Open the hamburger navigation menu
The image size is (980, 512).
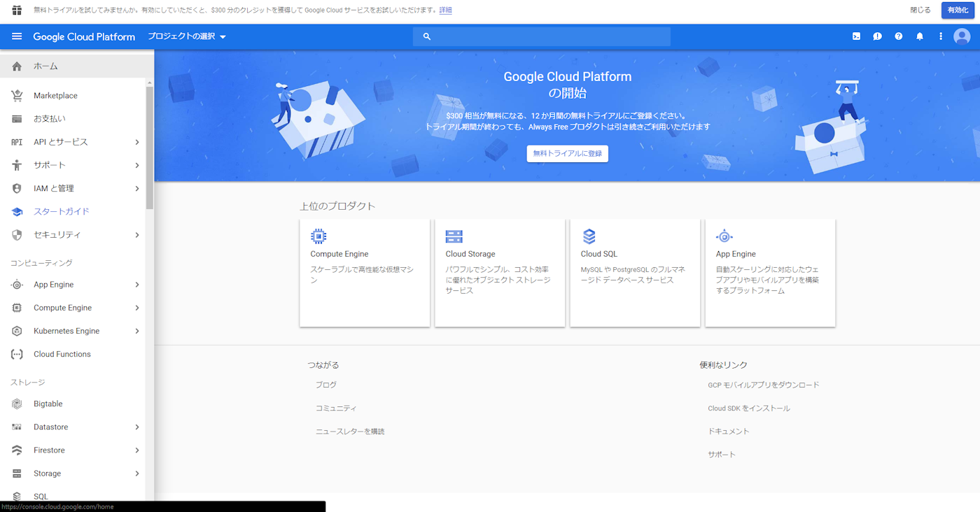(17, 36)
